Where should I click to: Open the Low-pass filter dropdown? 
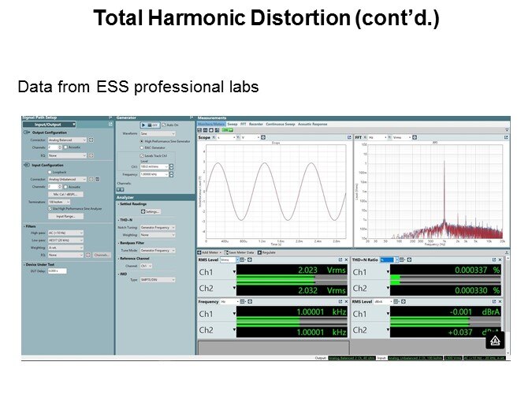tap(65, 240)
